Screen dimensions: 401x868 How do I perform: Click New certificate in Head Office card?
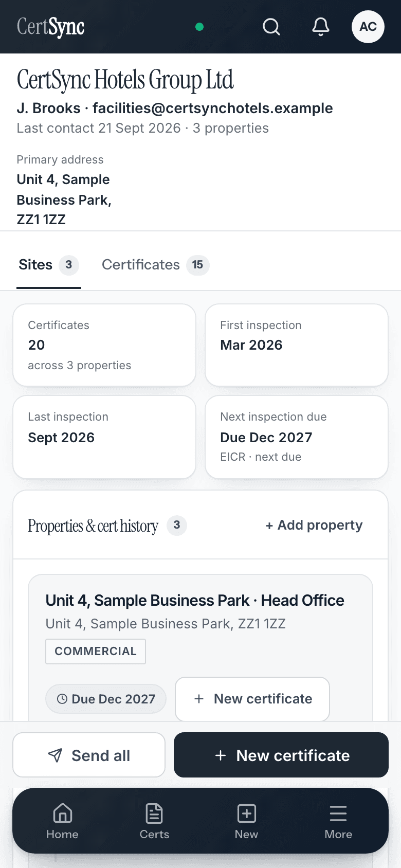252,699
